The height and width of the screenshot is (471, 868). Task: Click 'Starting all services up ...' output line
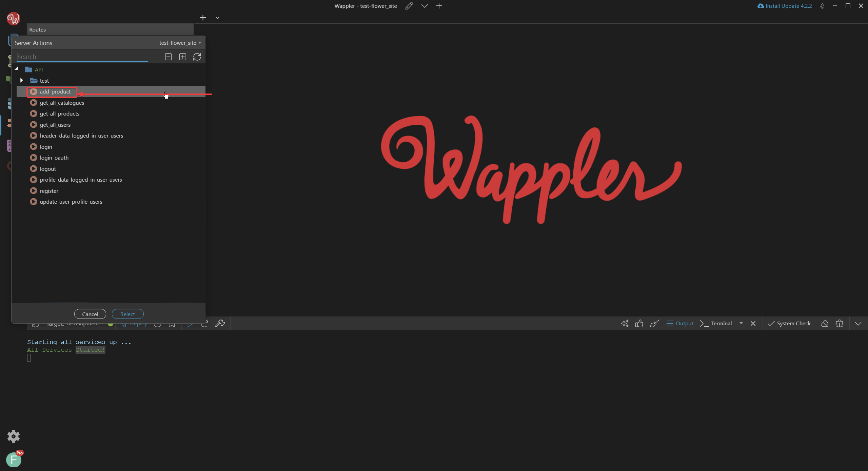point(79,342)
